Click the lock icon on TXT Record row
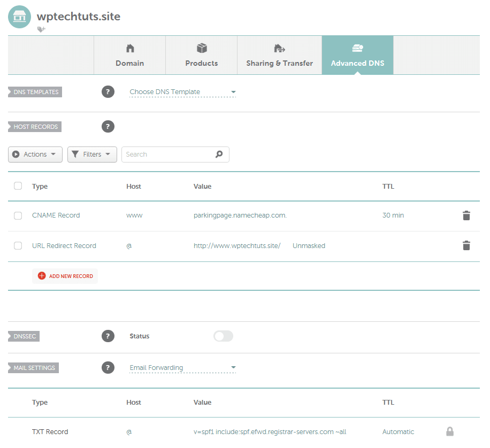 click(450, 431)
